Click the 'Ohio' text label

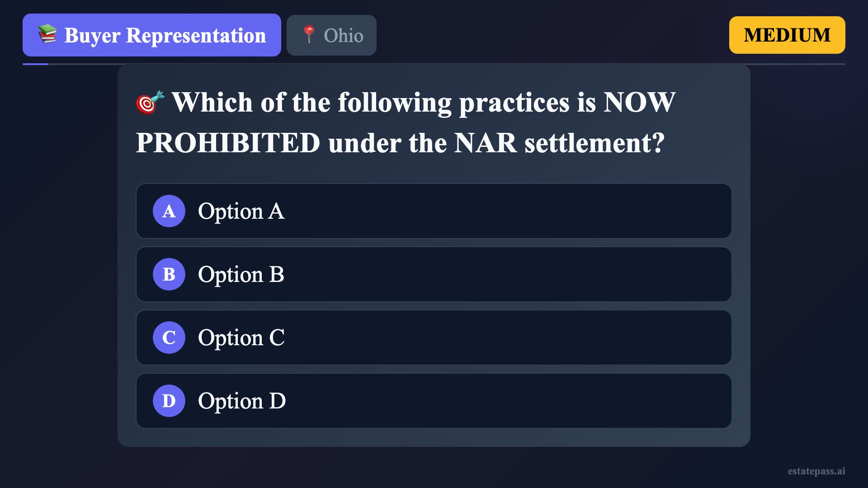[344, 36]
